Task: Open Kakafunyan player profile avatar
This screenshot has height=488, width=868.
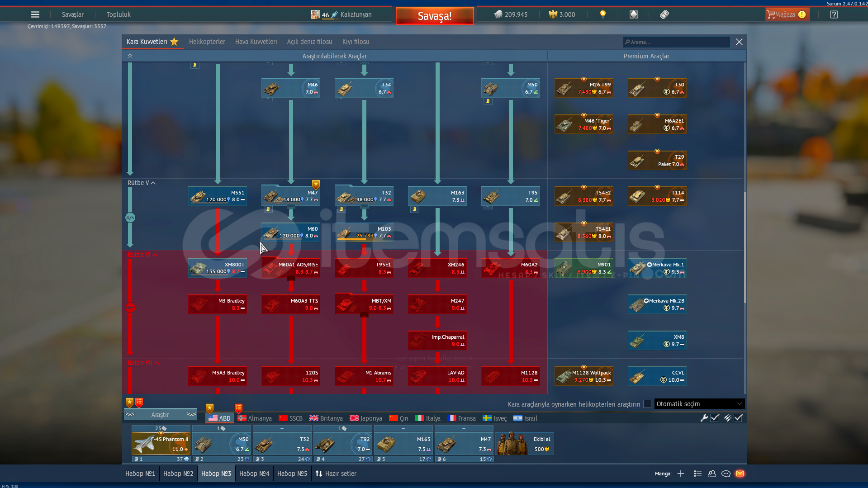Action: coord(315,14)
